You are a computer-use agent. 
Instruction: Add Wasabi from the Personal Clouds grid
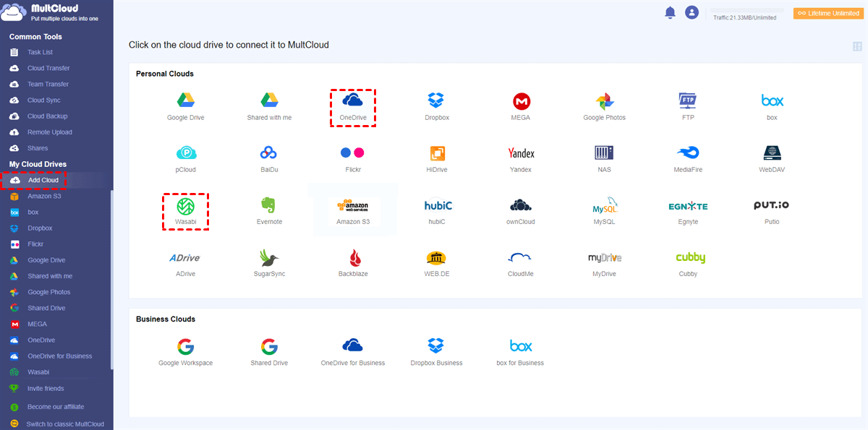pyautogui.click(x=186, y=211)
